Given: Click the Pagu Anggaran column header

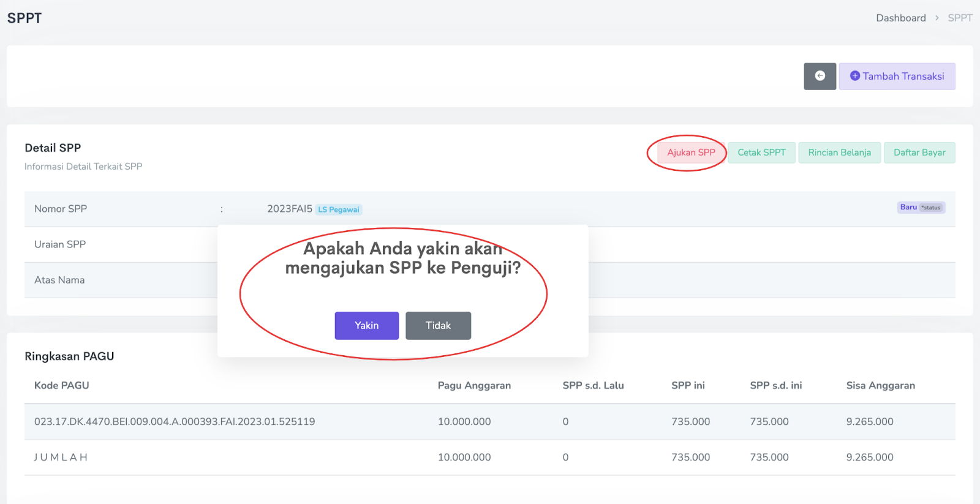Looking at the screenshot, I should click(474, 385).
